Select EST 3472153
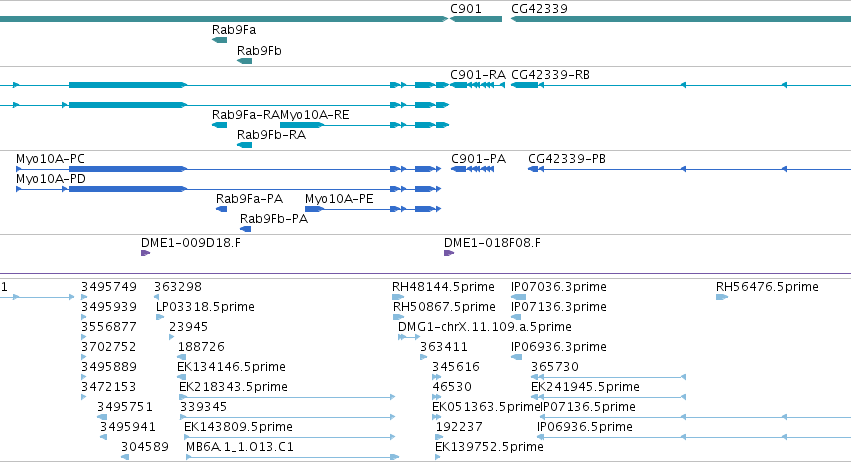The image size is (851, 462). pos(109,388)
